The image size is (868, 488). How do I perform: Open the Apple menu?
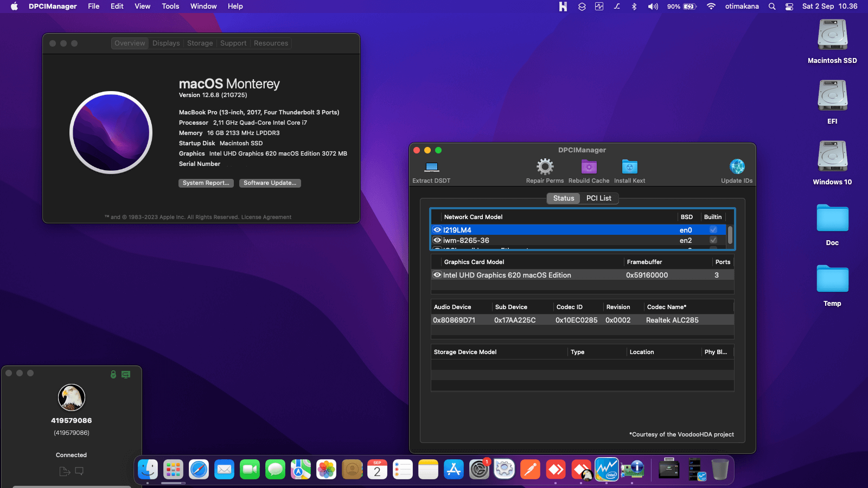[14, 7]
